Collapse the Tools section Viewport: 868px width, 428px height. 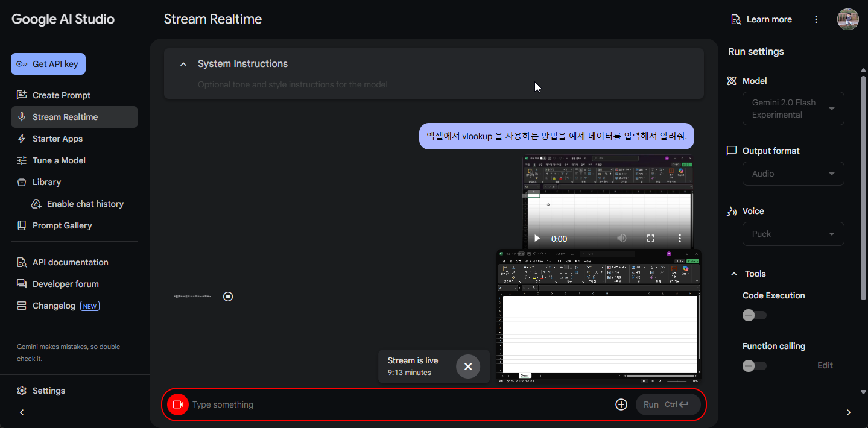[x=734, y=274]
